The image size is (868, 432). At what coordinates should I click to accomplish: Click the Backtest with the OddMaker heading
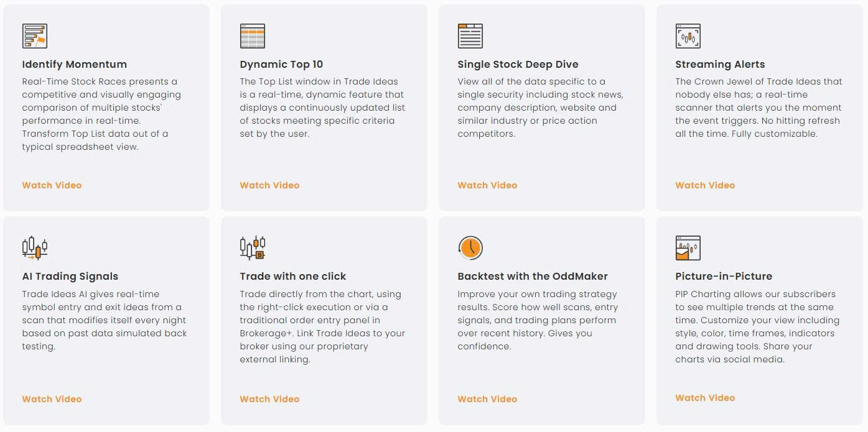tap(533, 276)
